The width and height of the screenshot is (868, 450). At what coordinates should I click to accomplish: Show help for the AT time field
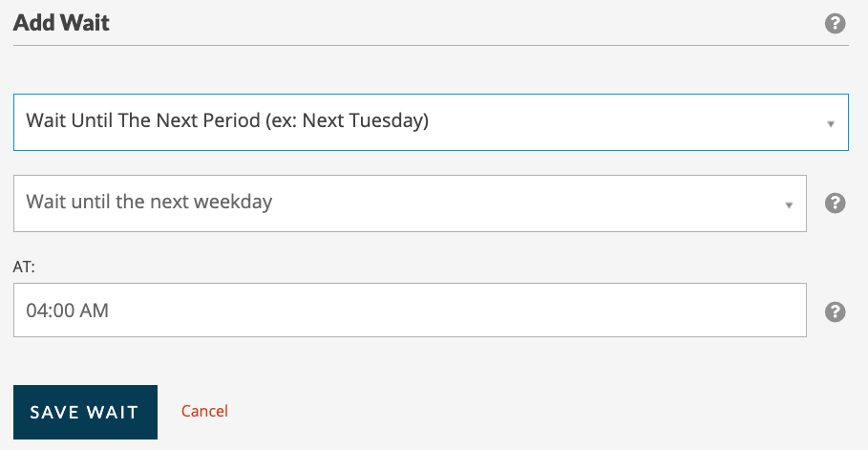click(x=835, y=312)
